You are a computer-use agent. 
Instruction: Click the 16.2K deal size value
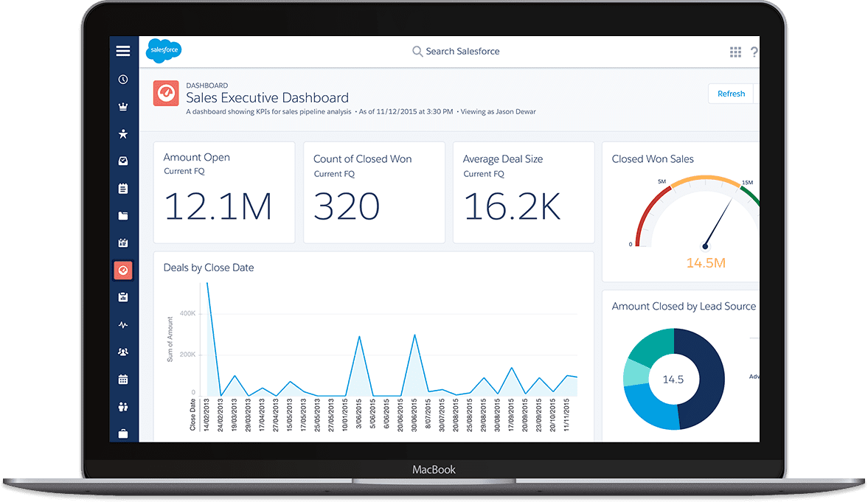click(x=512, y=206)
